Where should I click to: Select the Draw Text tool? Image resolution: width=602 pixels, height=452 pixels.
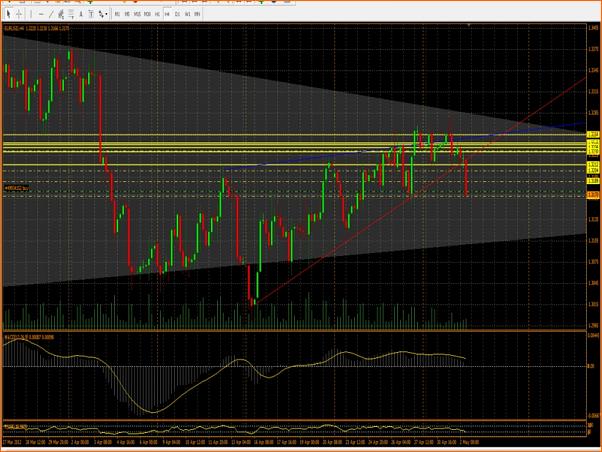pyautogui.click(x=81, y=14)
